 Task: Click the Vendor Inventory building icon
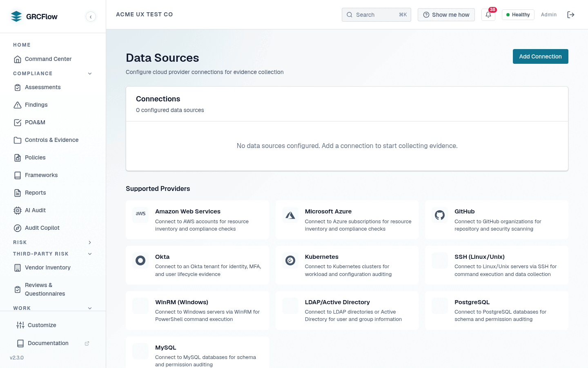tap(18, 268)
